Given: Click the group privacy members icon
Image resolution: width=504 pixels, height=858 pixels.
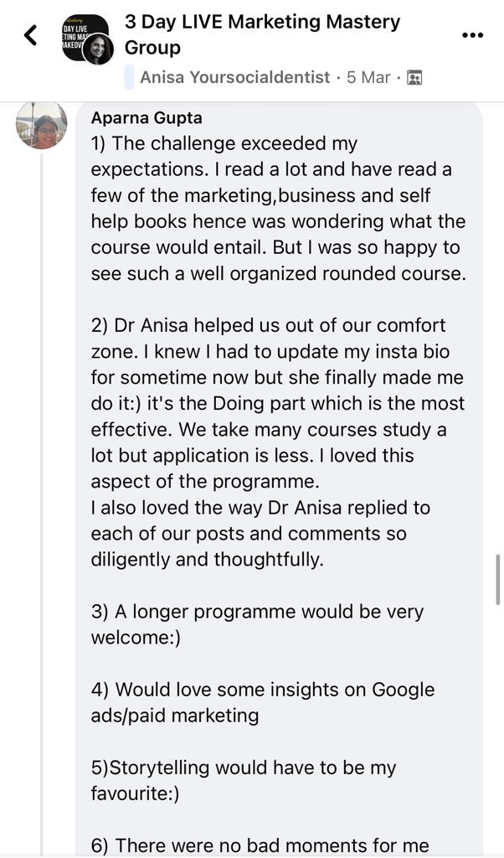Looking at the screenshot, I should (415, 78).
